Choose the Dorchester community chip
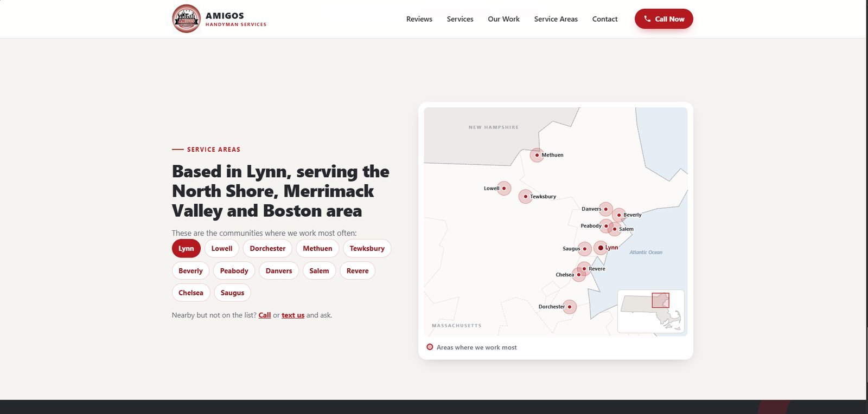 [267, 249]
